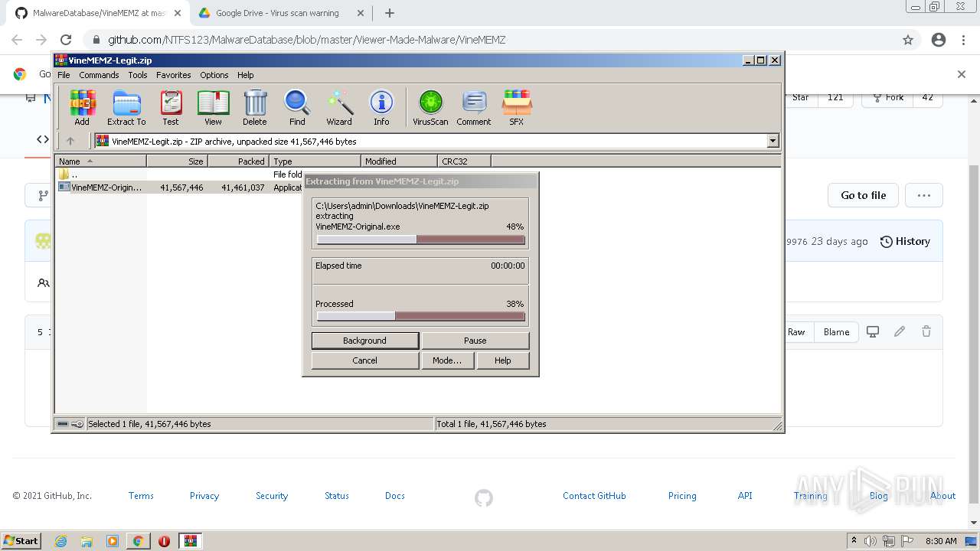The image size is (980, 551).
Task: Switch to MalwareDatabase GitHub tab
Action: 98,13
